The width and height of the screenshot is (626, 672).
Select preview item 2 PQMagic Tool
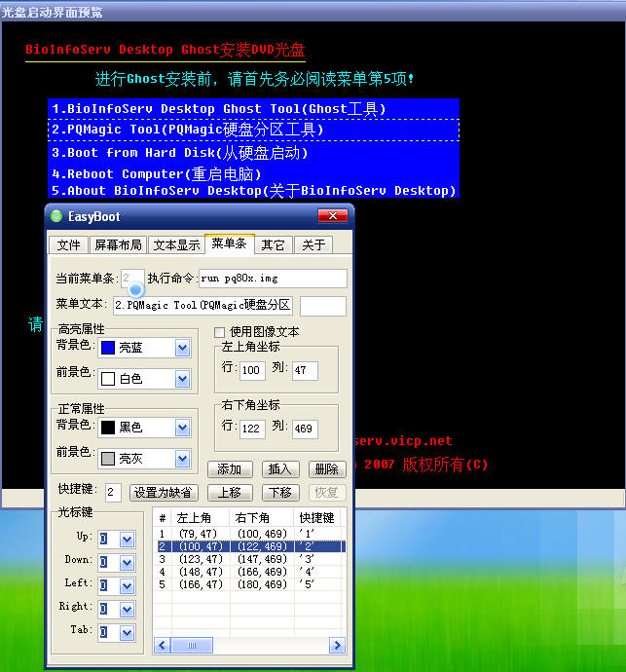[253, 130]
